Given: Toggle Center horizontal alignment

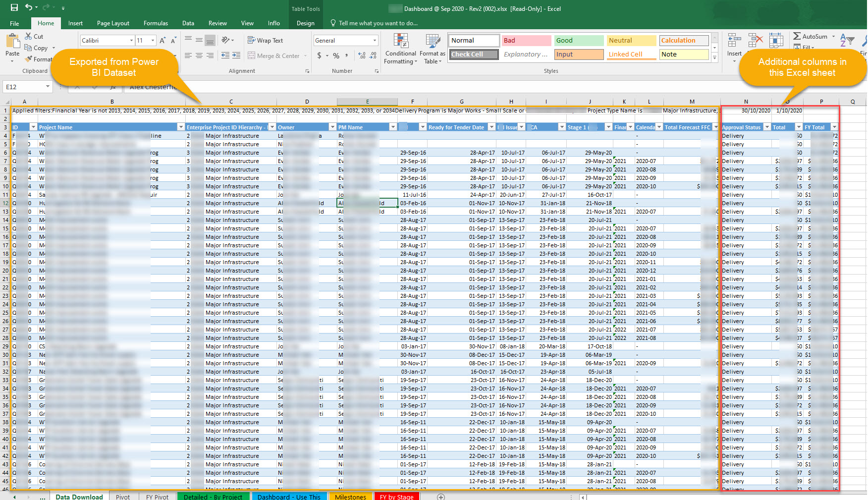Looking at the screenshot, I should (199, 56).
